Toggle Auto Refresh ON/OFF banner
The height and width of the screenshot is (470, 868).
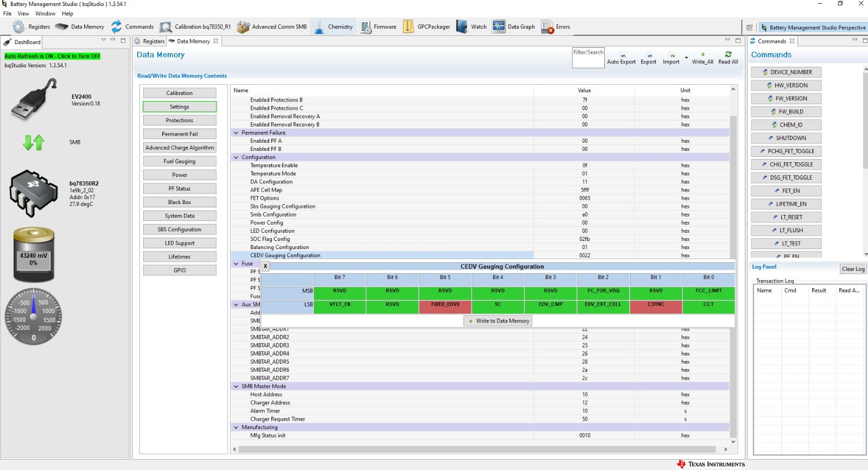53,56
